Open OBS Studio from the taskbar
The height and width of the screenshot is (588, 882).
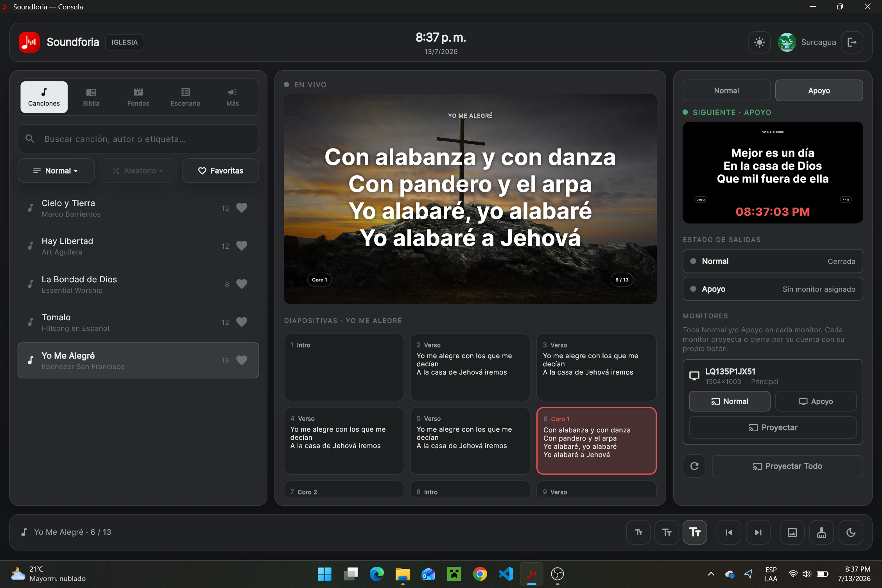[x=557, y=574]
